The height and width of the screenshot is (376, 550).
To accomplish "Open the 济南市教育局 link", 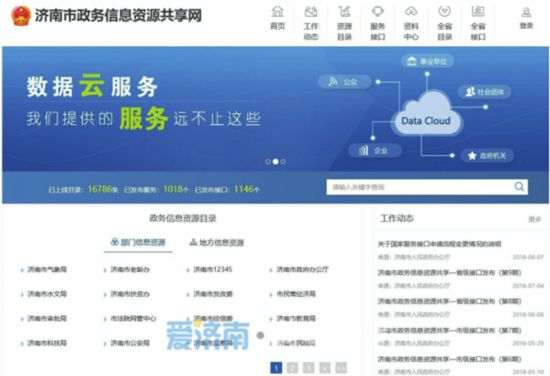I will click(x=296, y=318).
